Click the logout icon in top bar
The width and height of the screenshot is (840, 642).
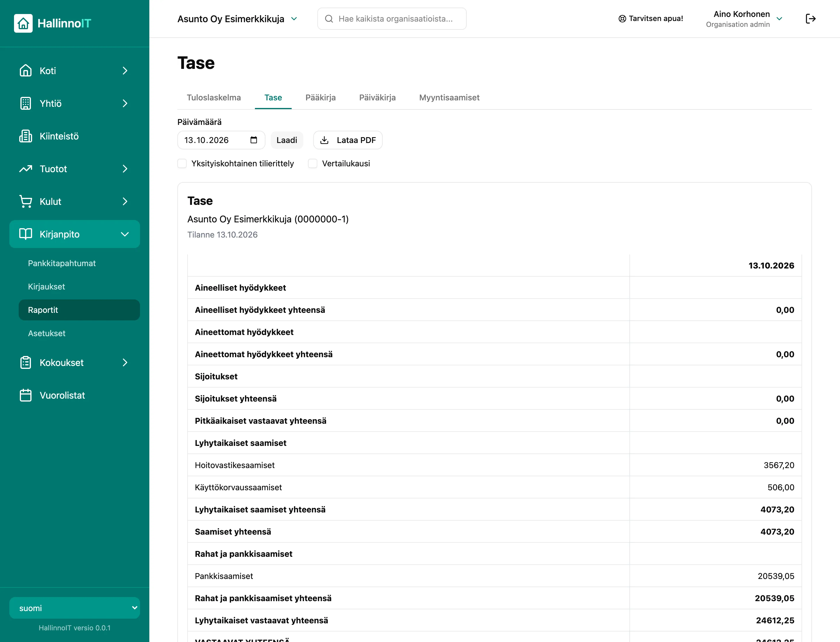click(x=811, y=19)
